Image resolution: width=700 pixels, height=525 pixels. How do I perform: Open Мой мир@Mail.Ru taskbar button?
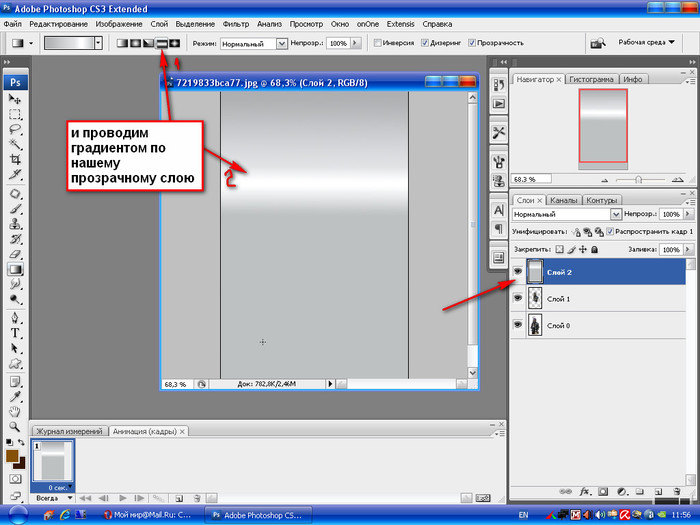[147, 515]
